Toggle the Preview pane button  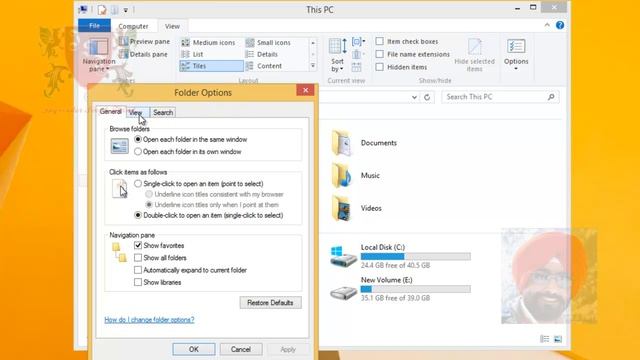(x=144, y=42)
